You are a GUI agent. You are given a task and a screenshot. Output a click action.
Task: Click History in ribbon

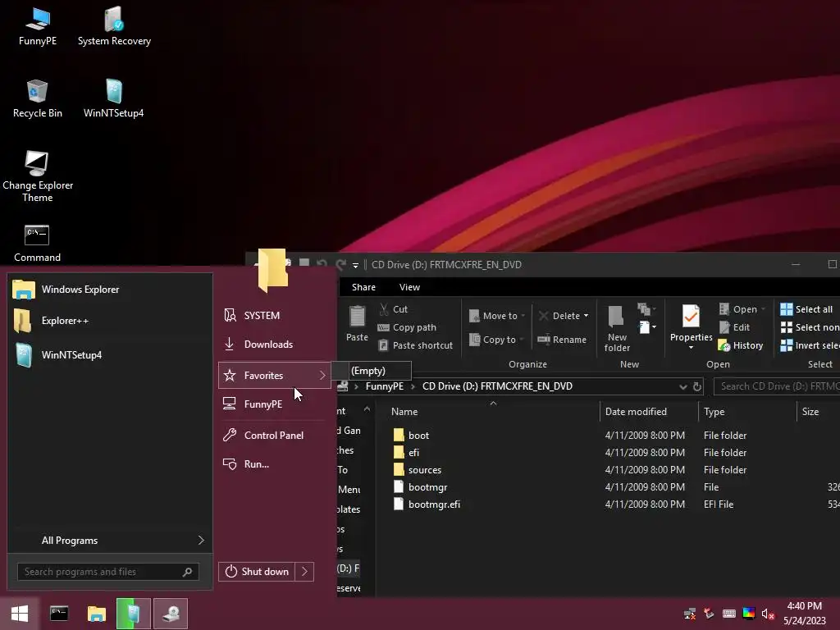[x=741, y=345]
